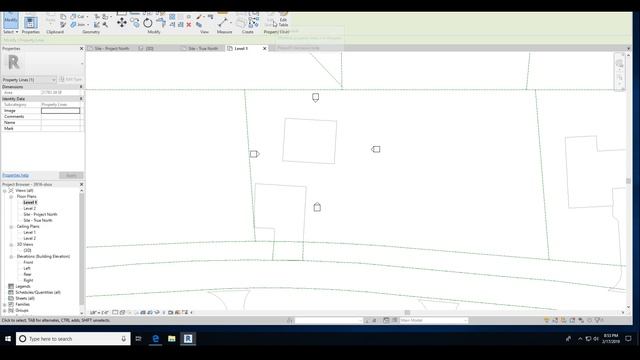640x360 pixels.
Task: Click the red Delete X icon
Action: coord(189,25)
